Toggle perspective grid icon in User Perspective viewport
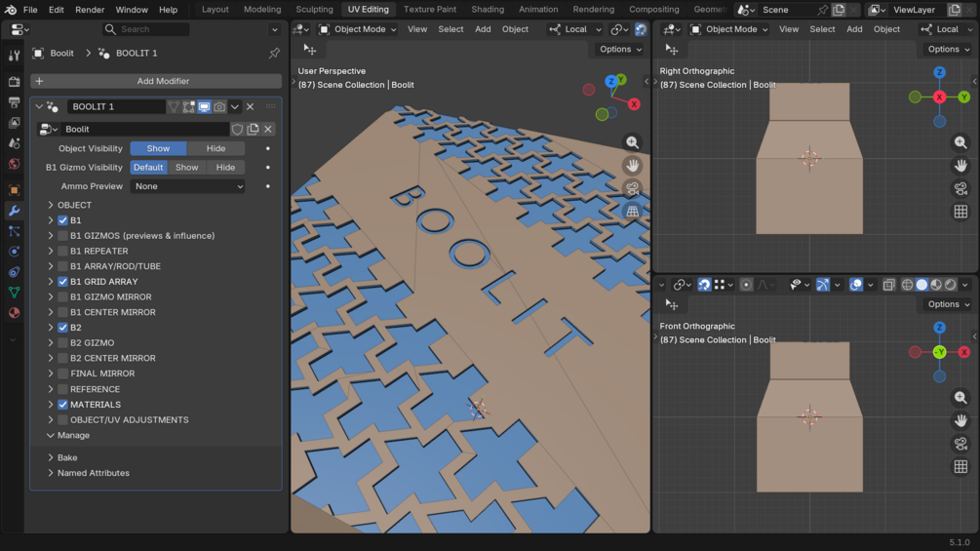Viewport: 980px width, 551px height. [633, 212]
